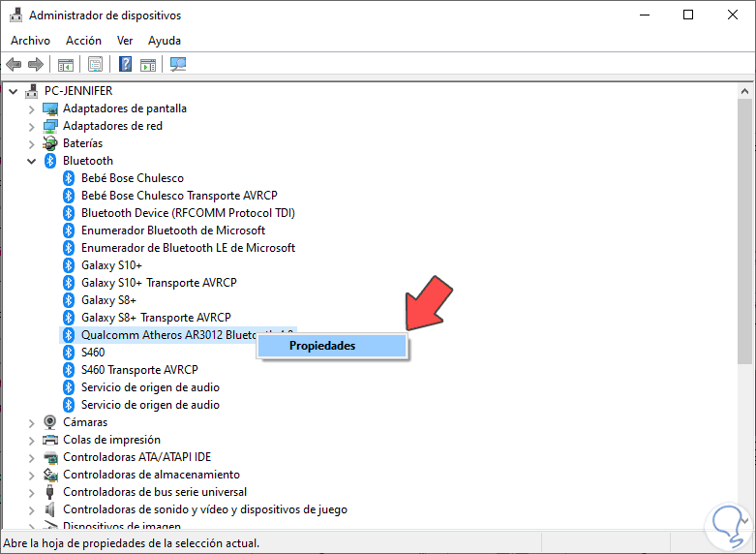The width and height of the screenshot is (756, 554).
Task: Click the PC-JENNIFER computer icon
Action: click(31, 91)
